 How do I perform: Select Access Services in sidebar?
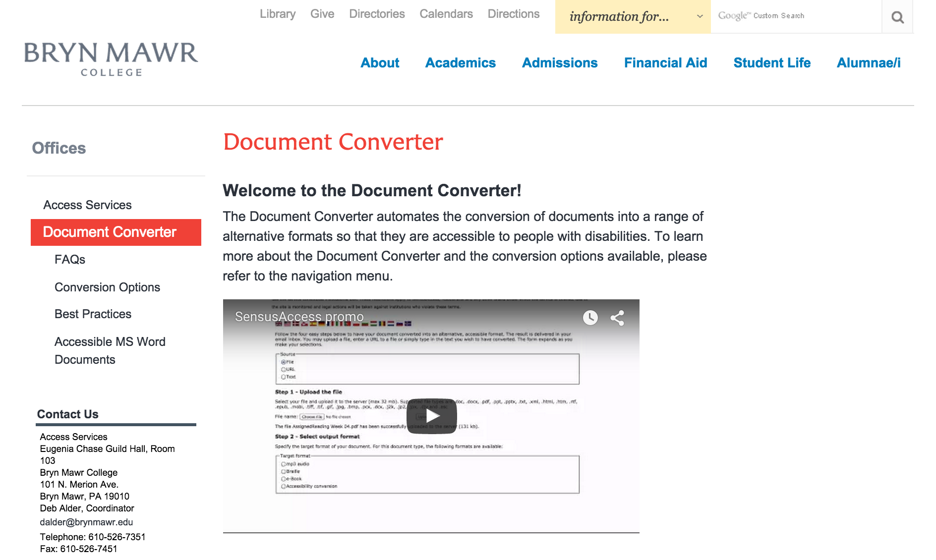tap(87, 205)
